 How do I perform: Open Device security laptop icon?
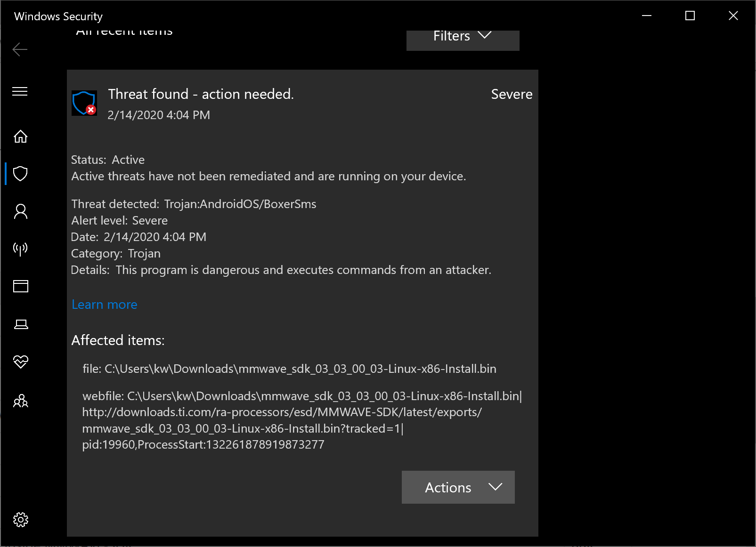[x=20, y=324]
